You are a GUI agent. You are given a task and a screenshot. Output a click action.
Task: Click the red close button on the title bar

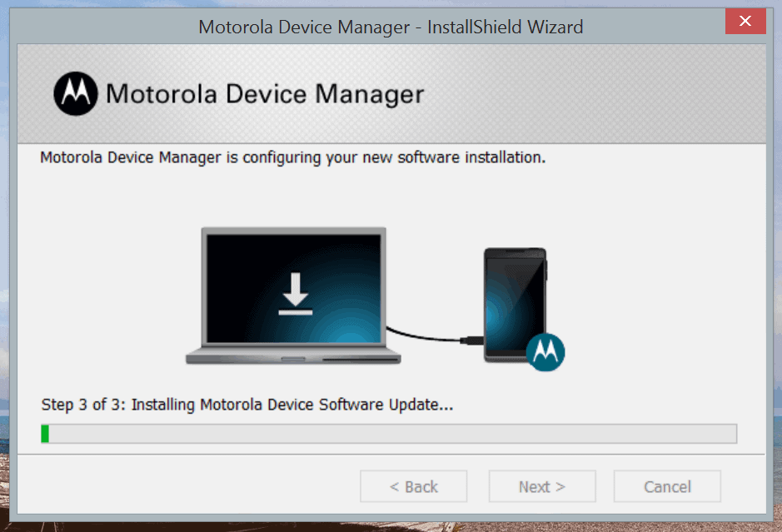click(745, 22)
